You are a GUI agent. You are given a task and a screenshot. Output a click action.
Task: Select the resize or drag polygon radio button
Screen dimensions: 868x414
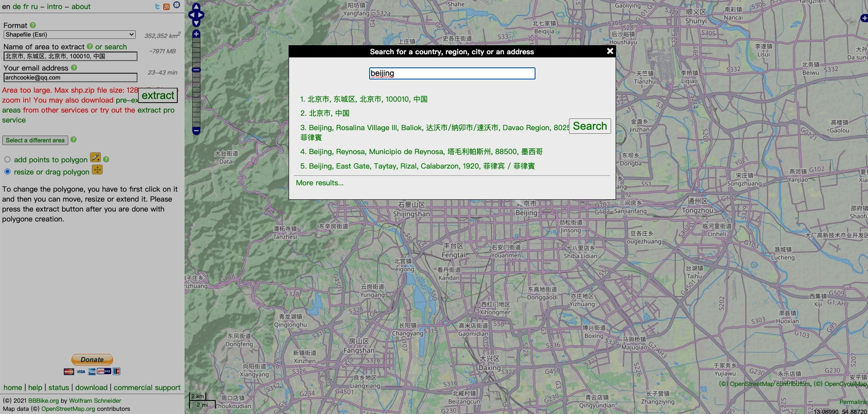point(7,172)
